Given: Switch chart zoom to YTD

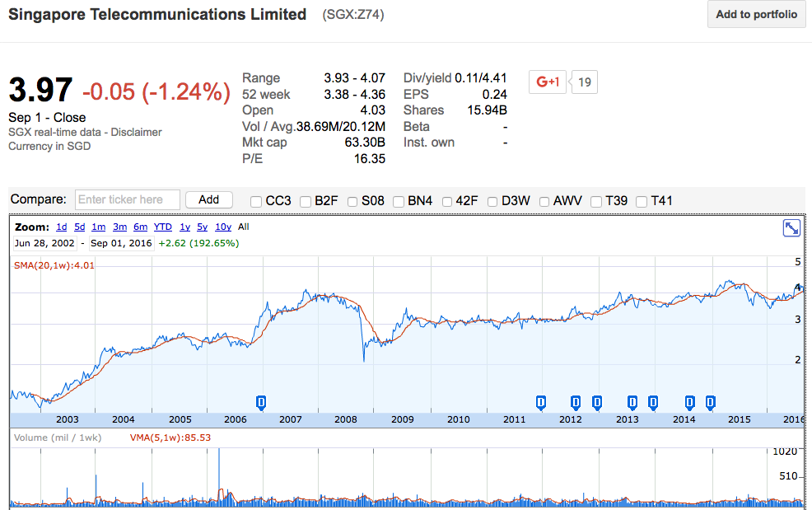Looking at the screenshot, I should pos(162,227).
